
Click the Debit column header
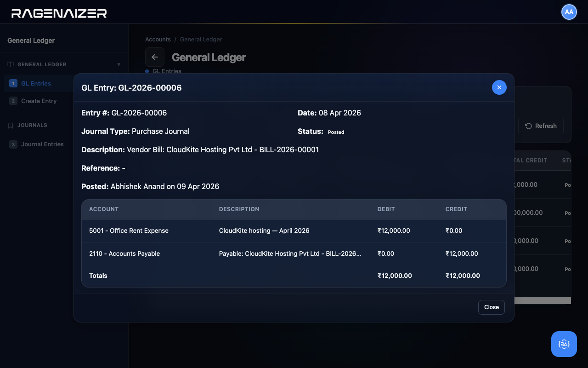pyautogui.click(x=386, y=209)
